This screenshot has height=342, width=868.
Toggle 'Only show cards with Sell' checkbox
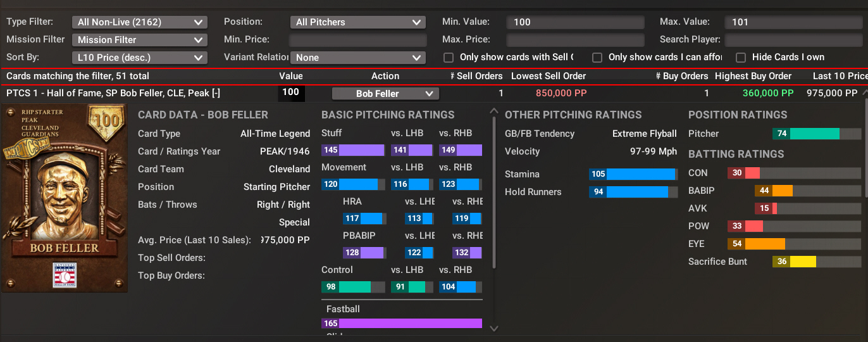click(449, 58)
